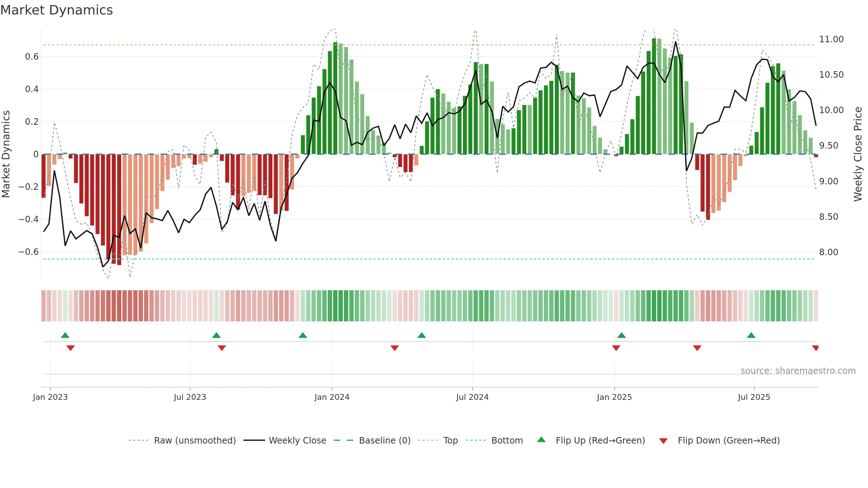Select the flip-up marker before Jul 2024
The width and height of the screenshot is (868, 488).
click(422, 335)
